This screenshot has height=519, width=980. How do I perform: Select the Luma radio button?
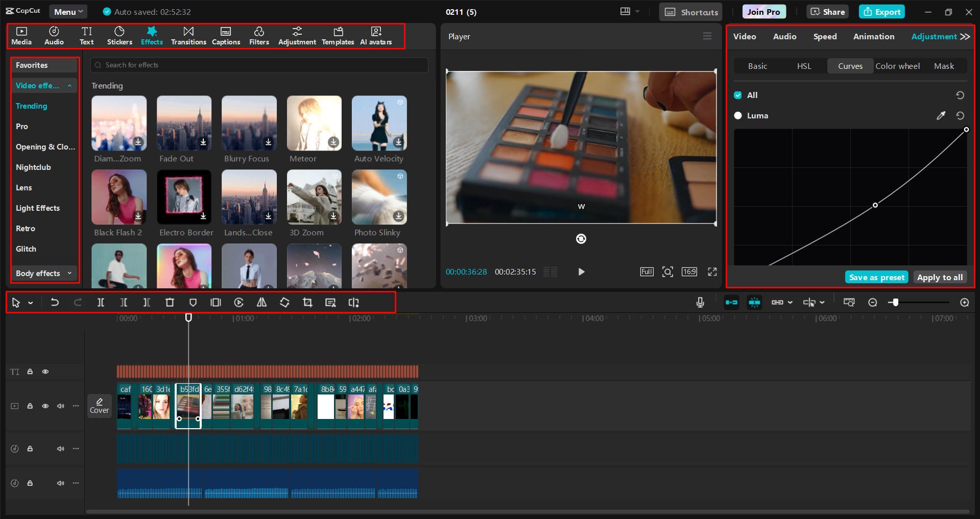pyautogui.click(x=738, y=115)
